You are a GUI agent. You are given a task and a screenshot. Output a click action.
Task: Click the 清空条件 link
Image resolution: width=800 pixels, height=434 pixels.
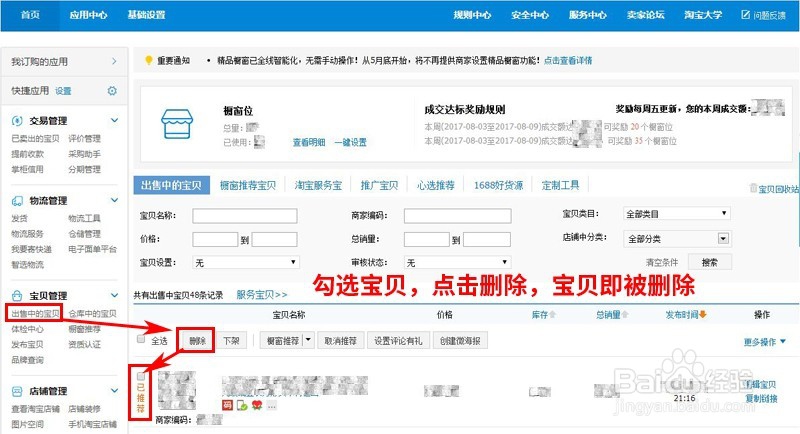[x=662, y=262]
